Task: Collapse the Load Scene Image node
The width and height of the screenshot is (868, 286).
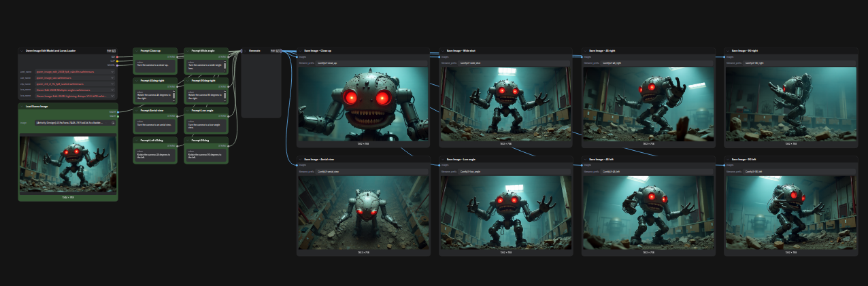Action: pyautogui.click(x=22, y=107)
